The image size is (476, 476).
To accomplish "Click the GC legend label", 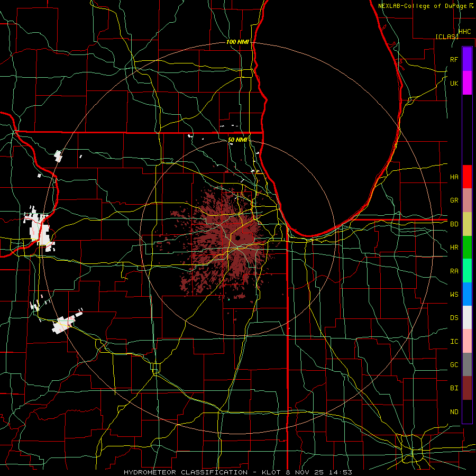I will [454, 364].
